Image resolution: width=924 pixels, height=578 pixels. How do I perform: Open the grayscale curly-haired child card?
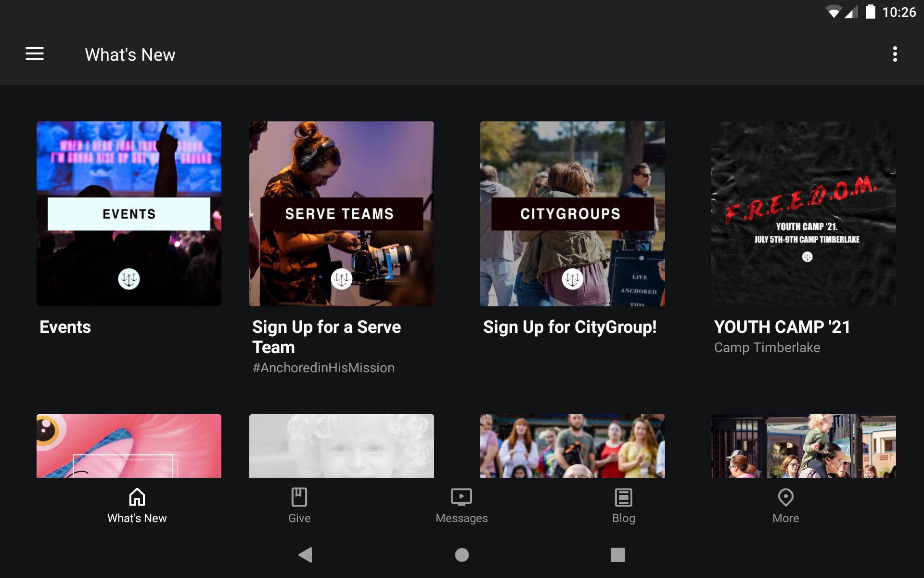(x=341, y=446)
